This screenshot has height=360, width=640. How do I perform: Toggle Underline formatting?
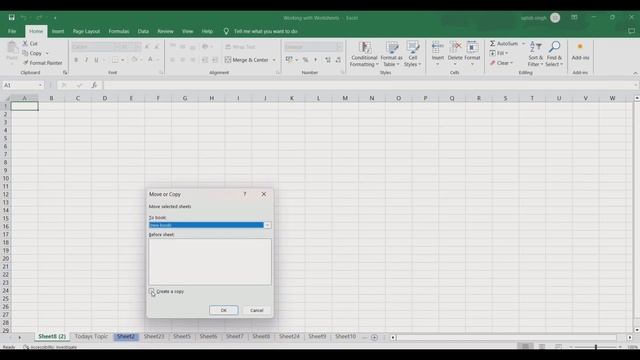pos(96,60)
